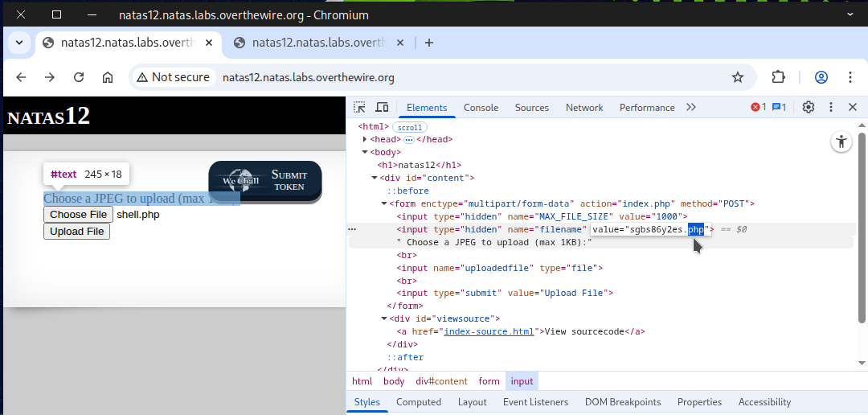
Task: Click the Upload File button
Action: [76, 232]
